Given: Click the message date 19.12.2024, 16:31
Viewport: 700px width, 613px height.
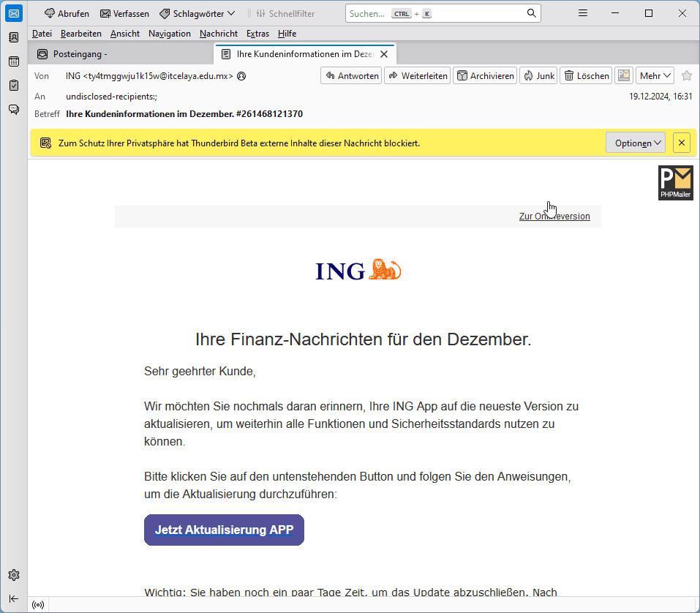Looking at the screenshot, I should pyautogui.click(x=661, y=97).
